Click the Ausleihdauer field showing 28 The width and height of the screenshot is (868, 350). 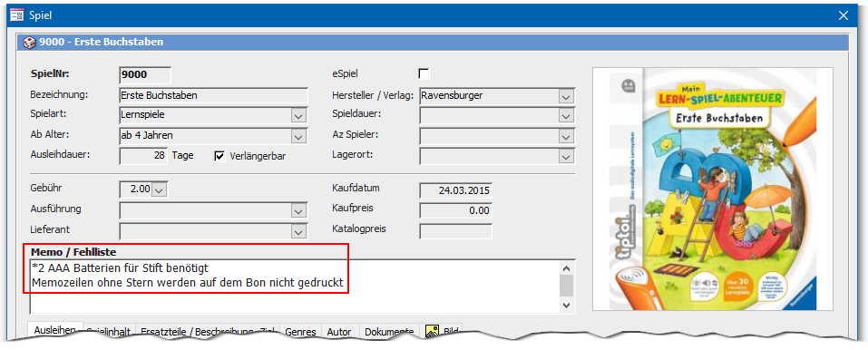point(143,156)
